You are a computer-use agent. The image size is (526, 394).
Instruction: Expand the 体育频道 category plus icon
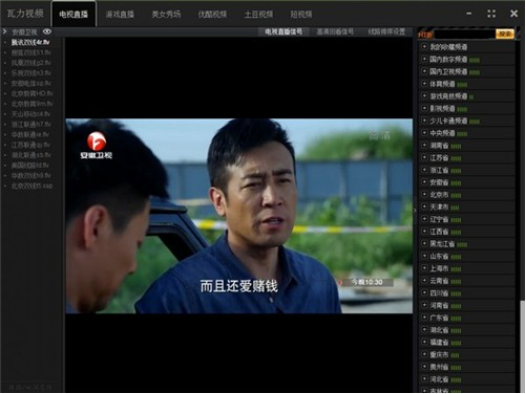(x=424, y=83)
